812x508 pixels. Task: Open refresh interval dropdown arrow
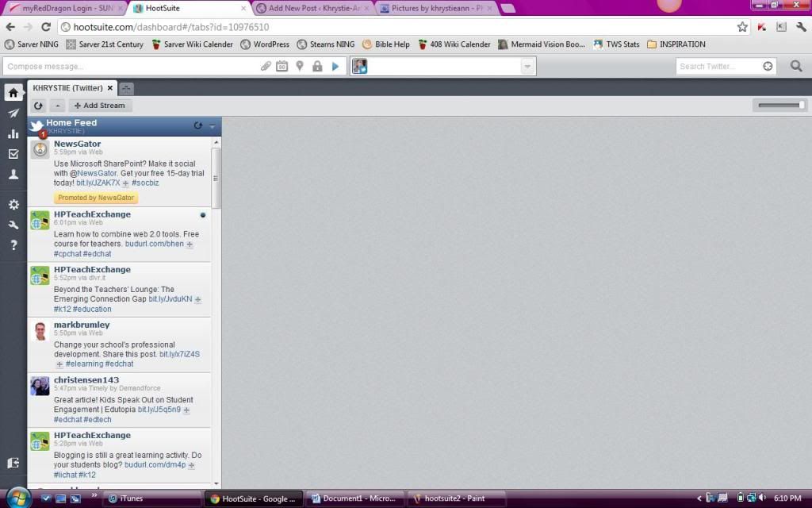[x=57, y=106]
